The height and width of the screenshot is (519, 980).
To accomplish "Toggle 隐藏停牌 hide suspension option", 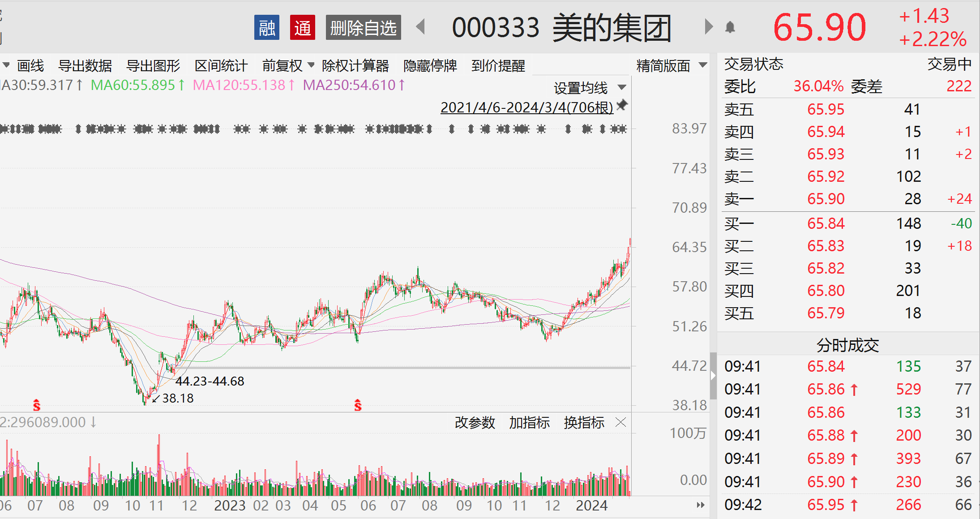I will [x=430, y=66].
